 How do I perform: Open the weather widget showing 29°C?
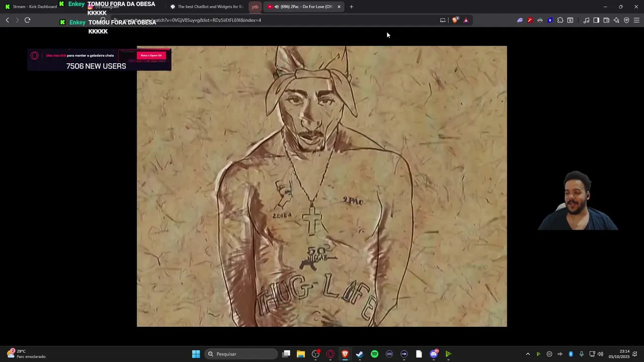[x=26, y=354]
